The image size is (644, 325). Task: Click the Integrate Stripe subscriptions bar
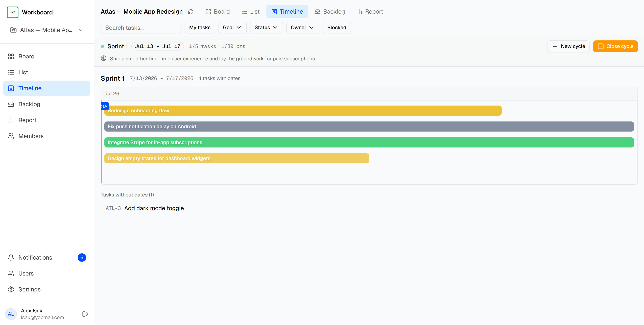click(369, 143)
